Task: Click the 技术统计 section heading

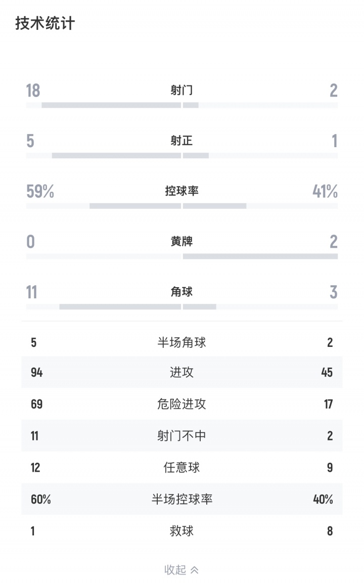Action: [x=45, y=23]
